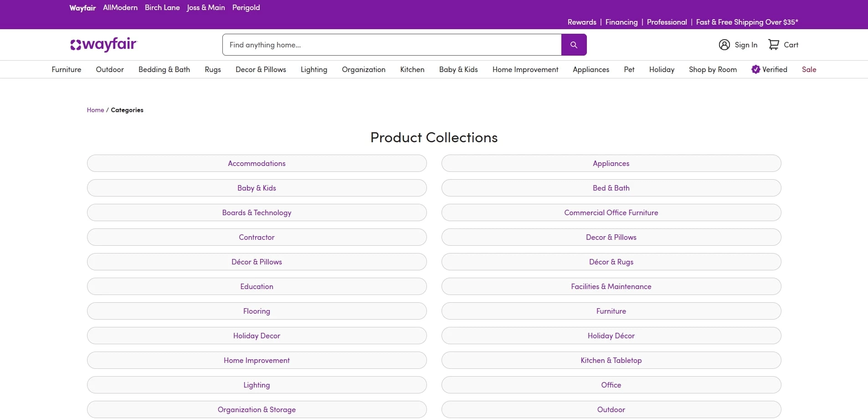Choose the Facilities & Maintenance collection
The image size is (868, 419).
click(611, 286)
